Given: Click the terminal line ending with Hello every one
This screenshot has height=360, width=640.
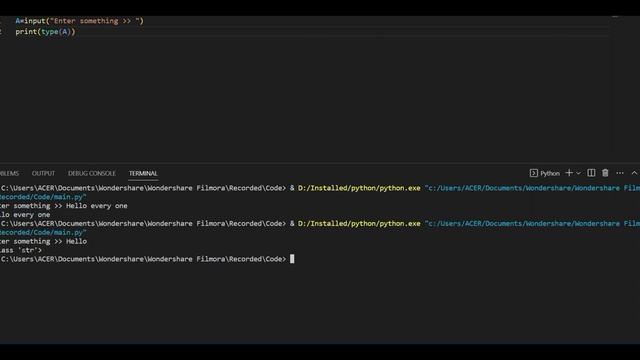Looking at the screenshot, I should pos(64,206).
